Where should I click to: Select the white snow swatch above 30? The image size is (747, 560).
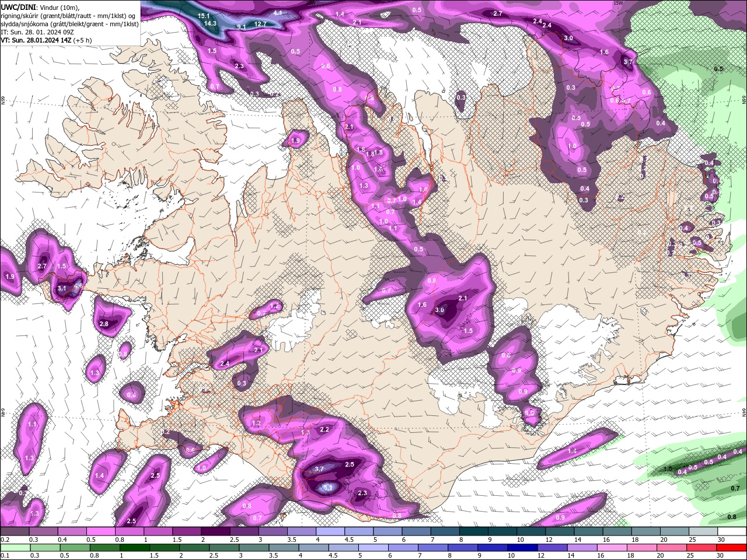732,531
